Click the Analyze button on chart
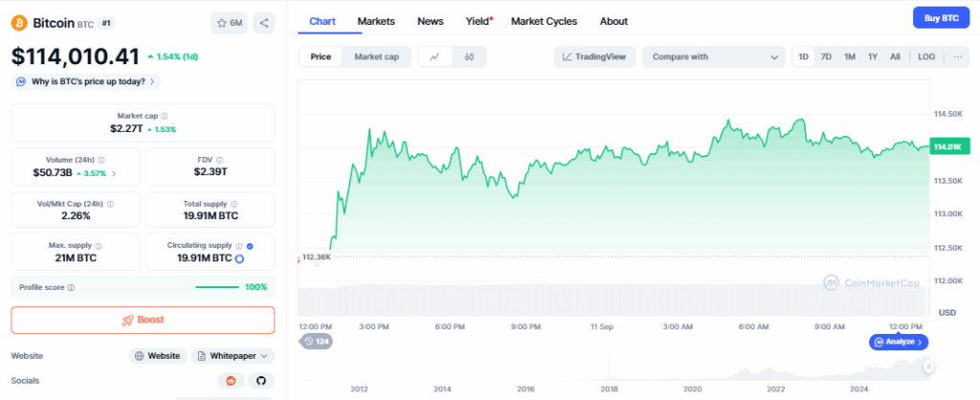 point(898,342)
